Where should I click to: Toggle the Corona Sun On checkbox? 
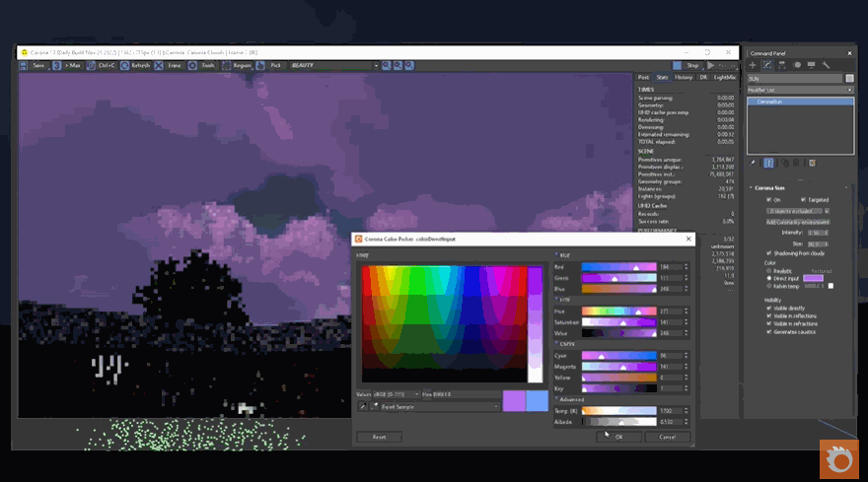[769, 199]
